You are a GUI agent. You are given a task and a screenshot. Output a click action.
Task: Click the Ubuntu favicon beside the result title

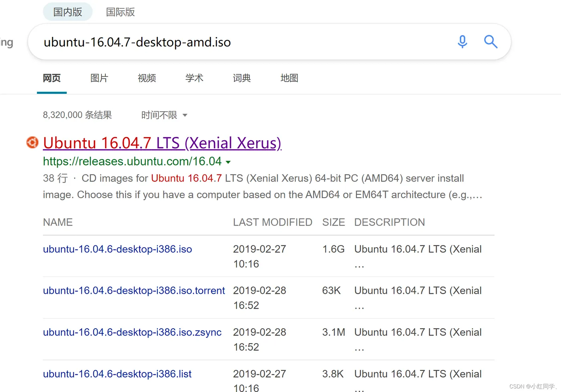[x=32, y=142]
